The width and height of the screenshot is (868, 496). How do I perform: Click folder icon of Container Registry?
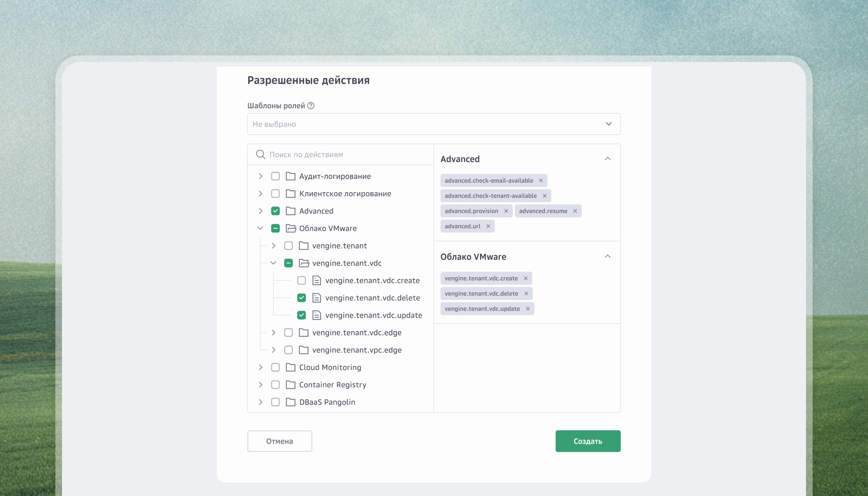click(291, 385)
